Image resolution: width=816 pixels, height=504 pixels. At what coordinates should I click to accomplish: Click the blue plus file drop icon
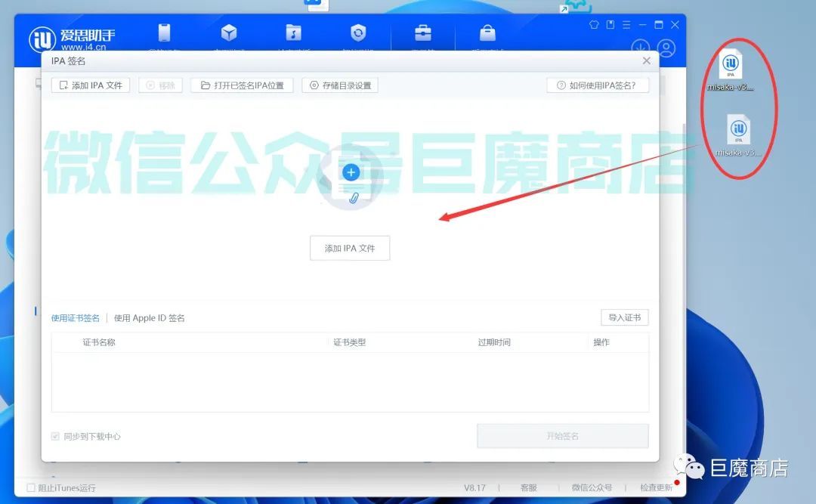[x=351, y=173]
